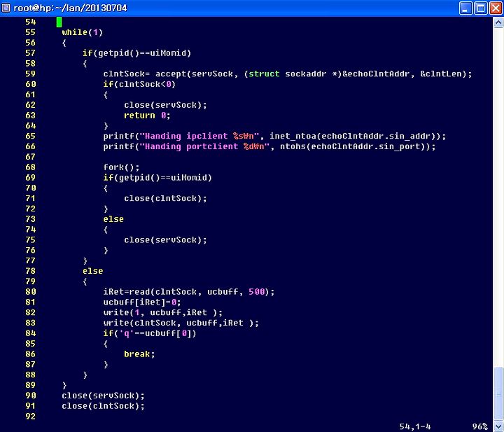Click 'close(servSock);' on line 90
The height and width of the screenshot is (432, 504).
[x=103, y=396]
